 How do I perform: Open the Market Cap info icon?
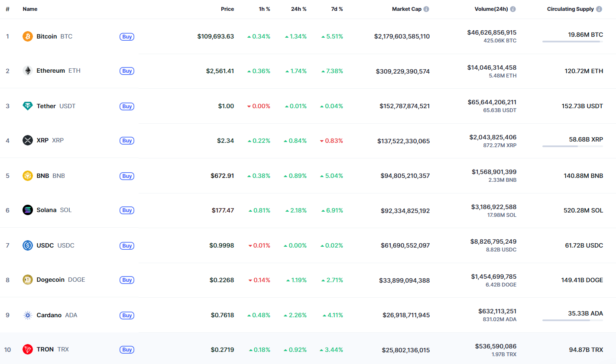426,9
